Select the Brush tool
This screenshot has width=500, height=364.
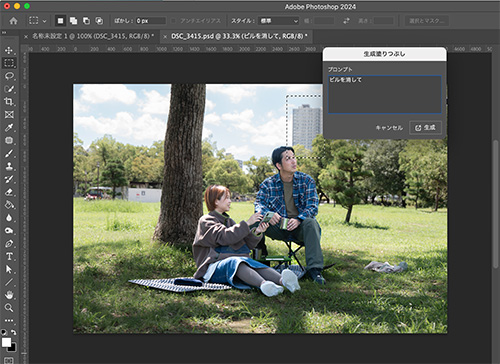click(x=9, y=153)
